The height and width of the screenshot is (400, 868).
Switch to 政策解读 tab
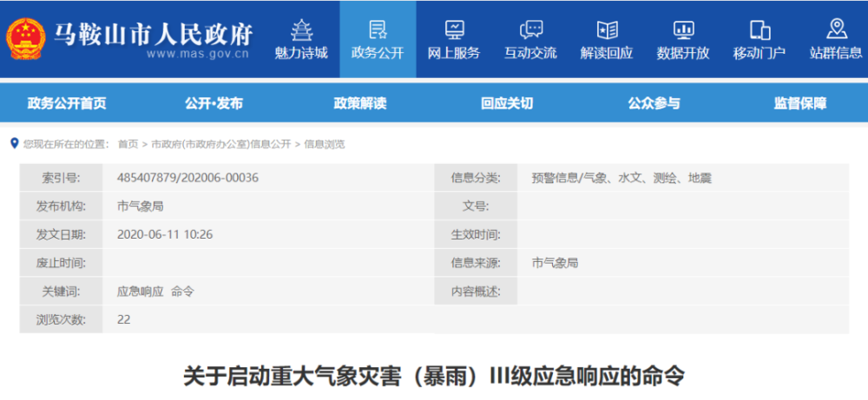[x=360, y=103]
